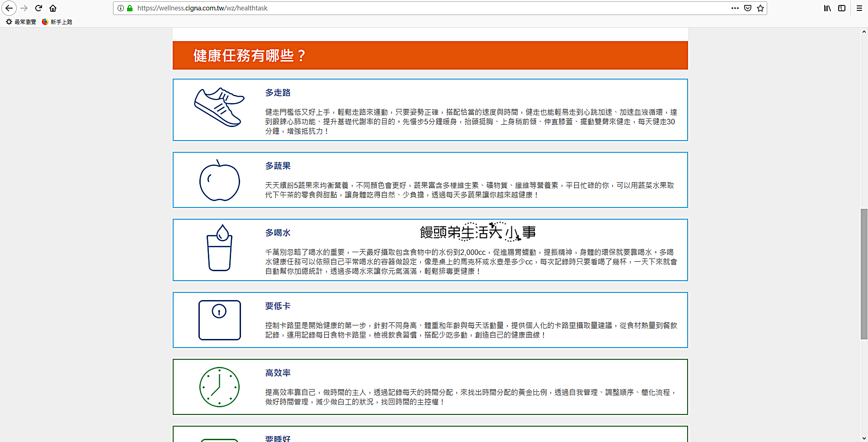Click the 要低卡 description paragraph
The image size is (868, 442).
471,330
